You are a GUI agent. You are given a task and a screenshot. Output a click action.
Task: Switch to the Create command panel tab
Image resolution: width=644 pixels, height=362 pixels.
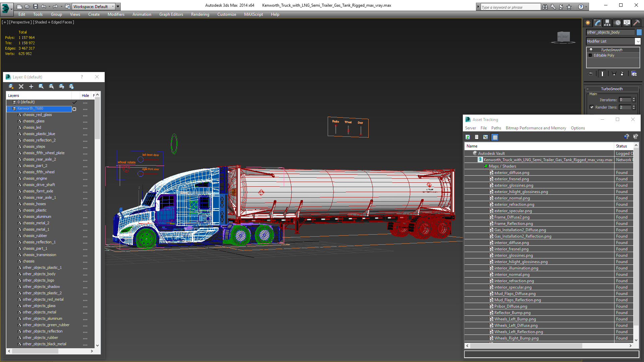click(588, 23)
